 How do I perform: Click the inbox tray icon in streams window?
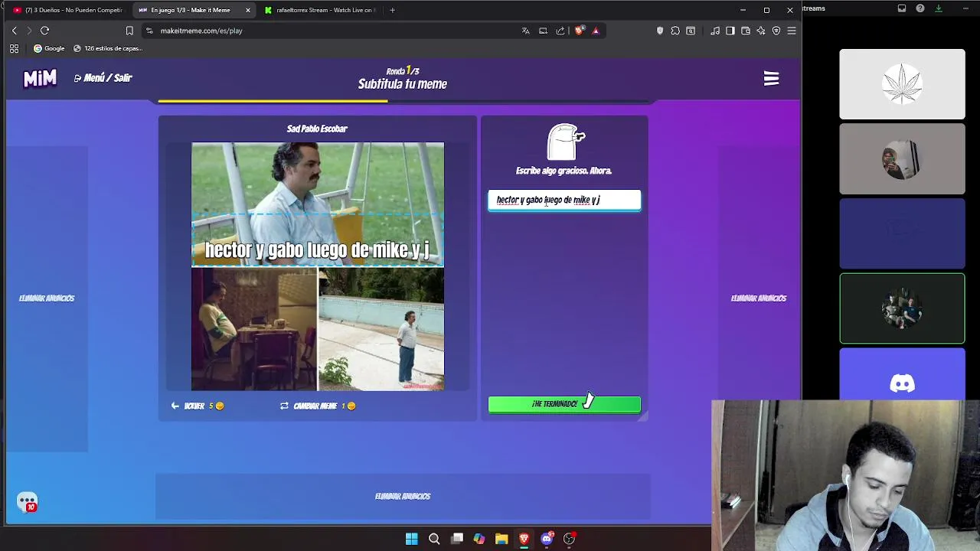point(902,8)
